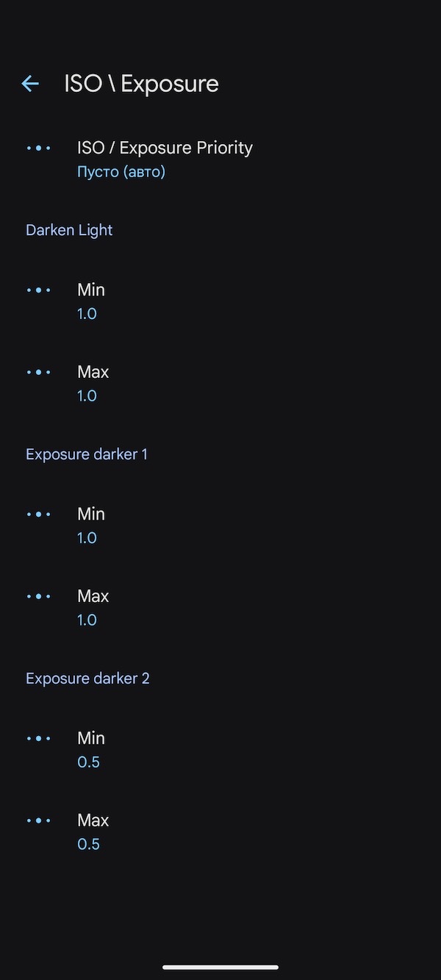Click the three-dot icon beside ISO / Exposure Priority
Viewport: 441px width, 980px height.
pyautogui.click(x=39, y=148)
